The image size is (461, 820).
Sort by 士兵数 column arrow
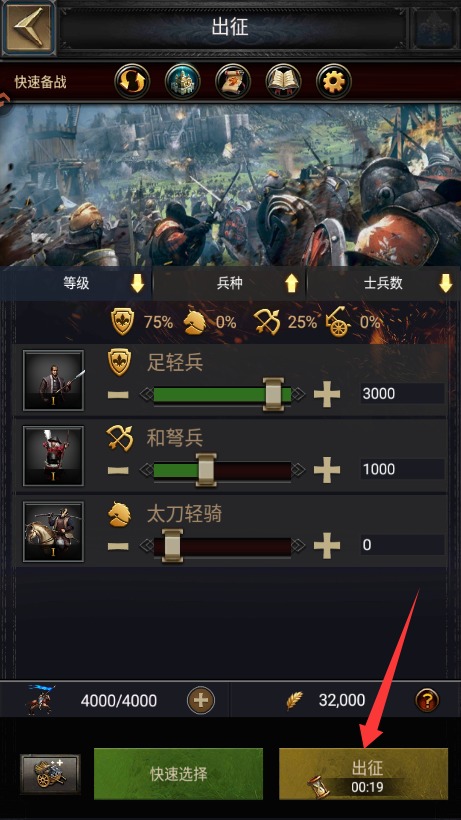[x=445, y=283]
